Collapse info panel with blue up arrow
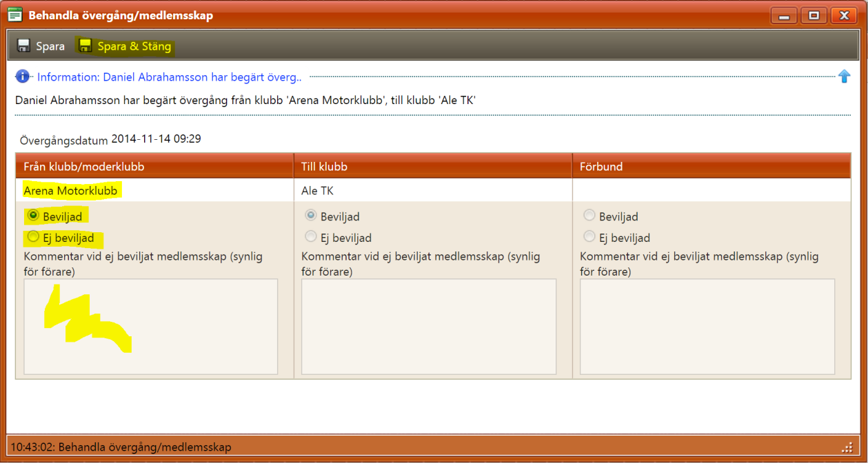 point(845,76)
